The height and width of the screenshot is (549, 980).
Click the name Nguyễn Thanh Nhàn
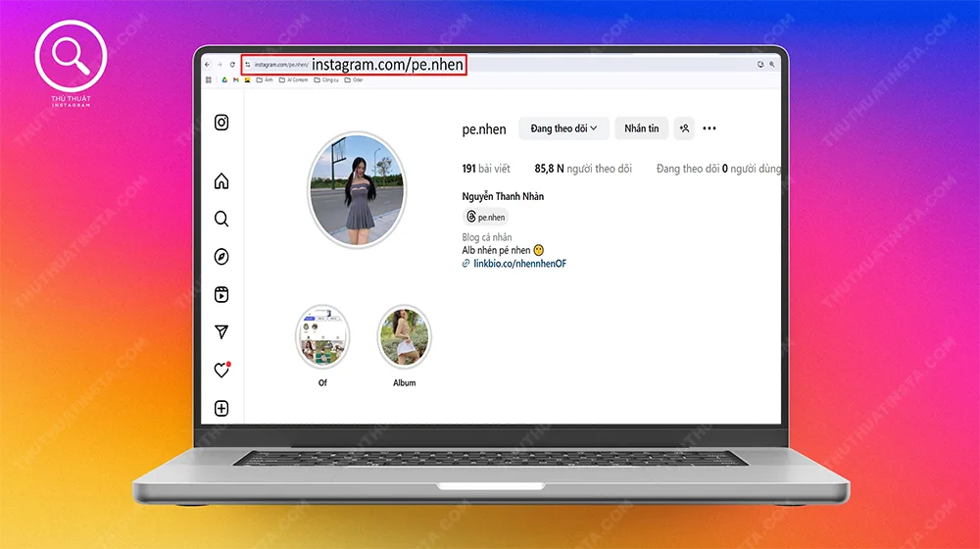point(503,196)
